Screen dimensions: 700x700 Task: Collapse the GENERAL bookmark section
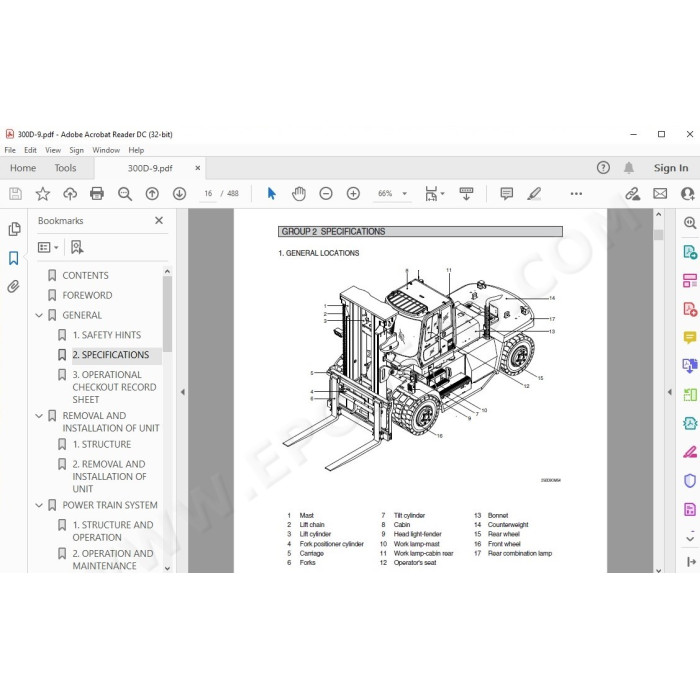coord(39,315)
